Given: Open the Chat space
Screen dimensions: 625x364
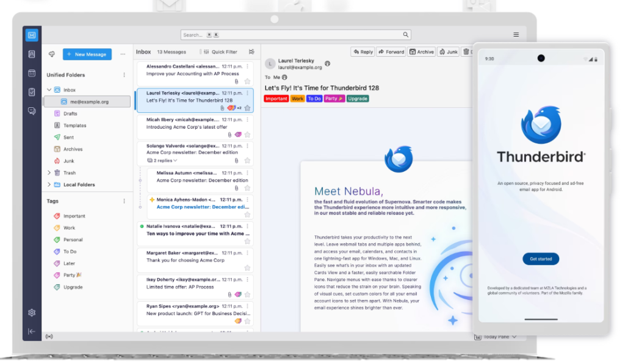Looking at the screenshot, I should [x=32, y=111].
